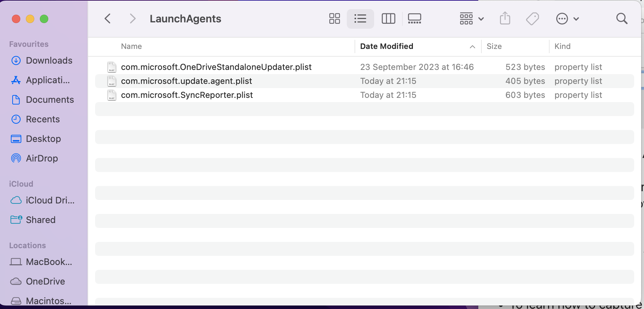
Task: Click the Share toolbar button
Action: (505, 19)
